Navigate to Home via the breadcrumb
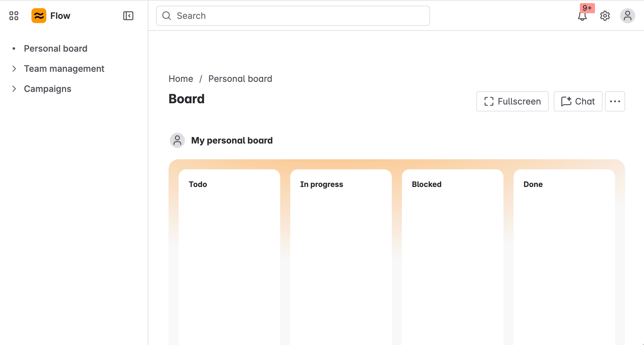Image resolution: width=644 pixels, height=345 pixels. point(180,79)
